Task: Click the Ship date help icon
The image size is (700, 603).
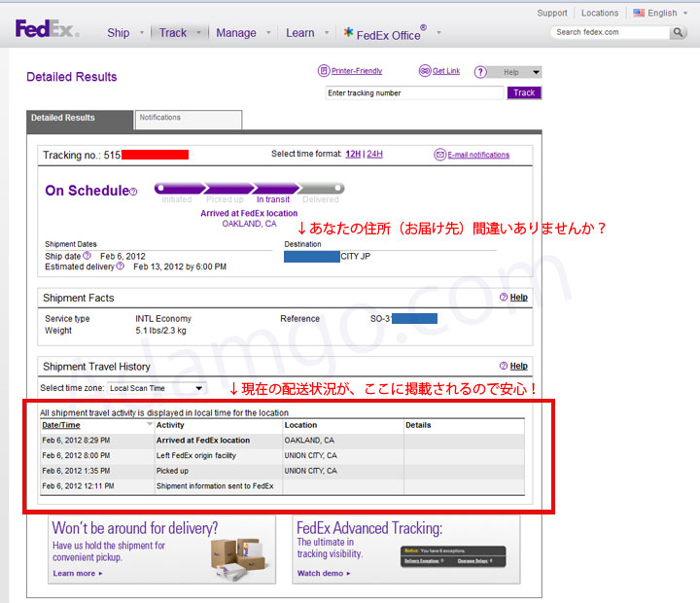Action: [x=87, y=256]
